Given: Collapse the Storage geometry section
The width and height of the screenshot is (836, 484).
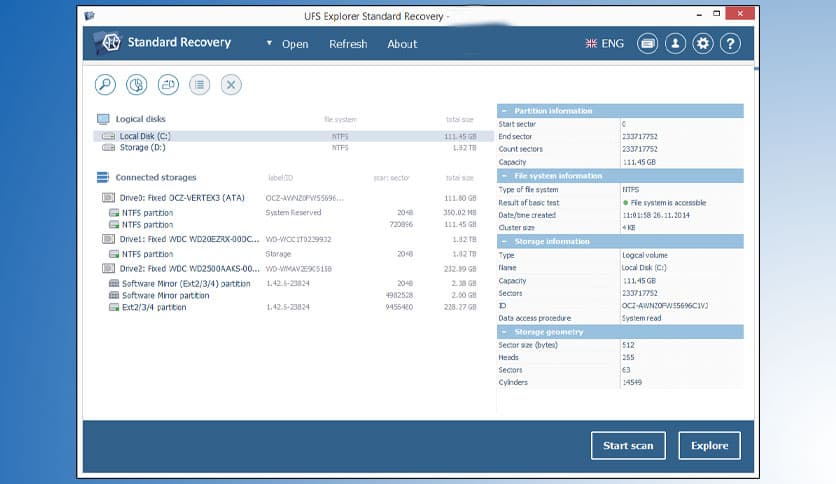Looking at the screenshot, I should point(504,332).
